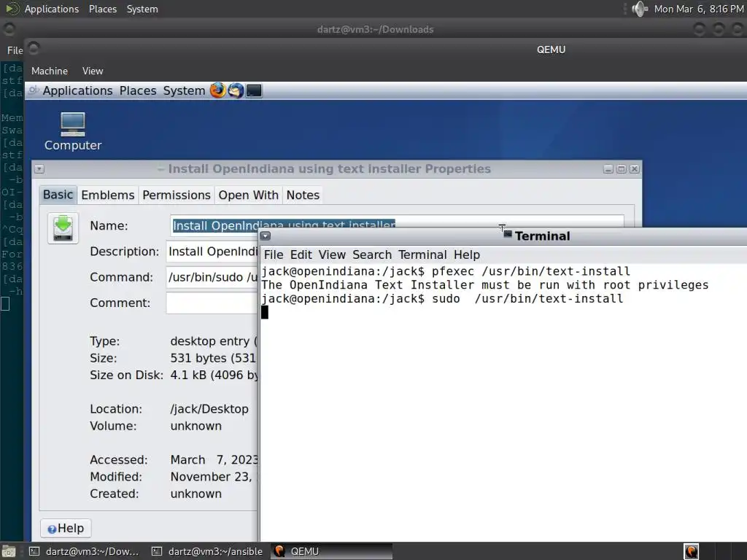The width and height of the screenshot is (747, 560).
Task: Switch to the Emblems tab
Action: [108, 195]
